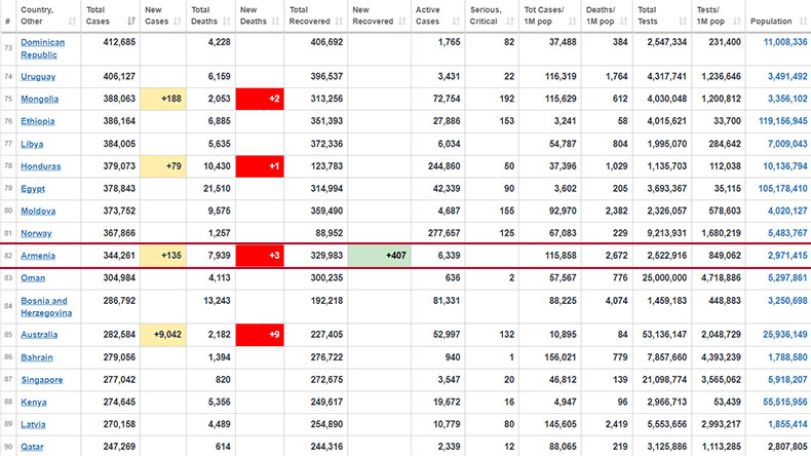811x456 pixels.
Task: Open the Singapore country link
Action: tap(41, 379)
